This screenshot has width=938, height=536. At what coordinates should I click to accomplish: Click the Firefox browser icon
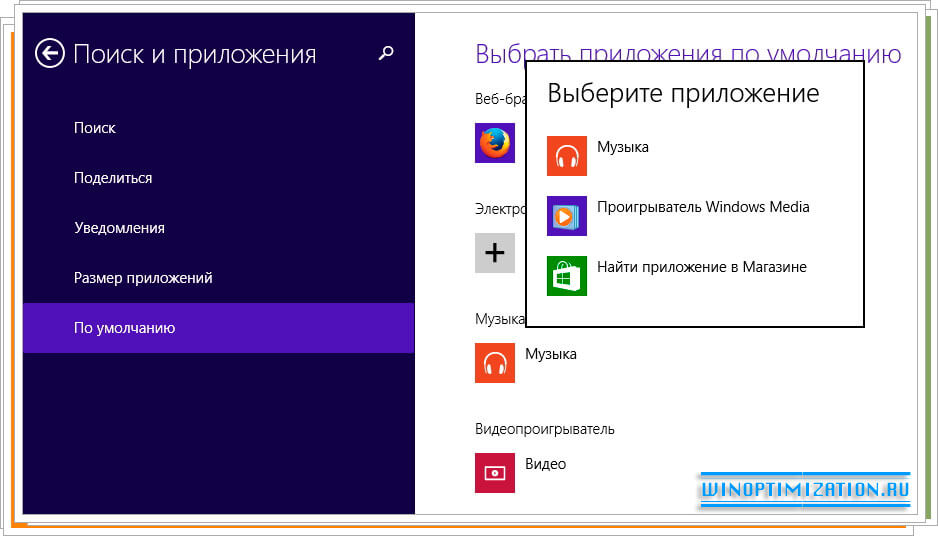point(495,143)
